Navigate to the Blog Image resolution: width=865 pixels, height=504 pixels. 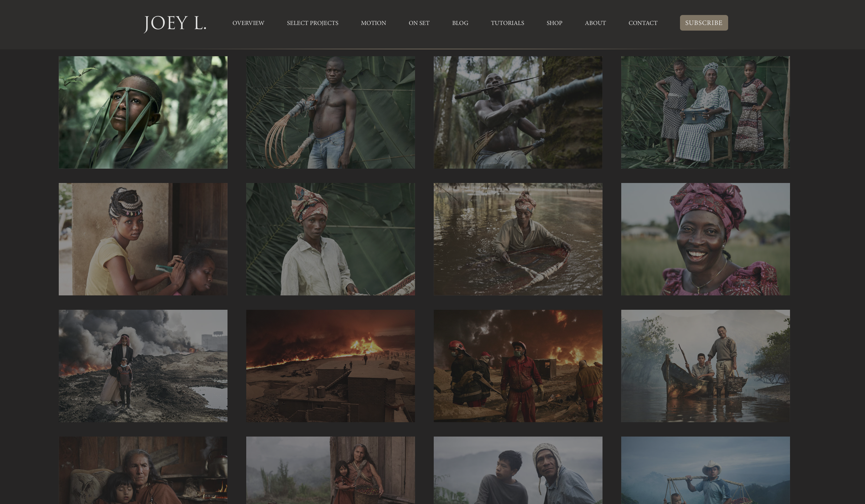point(460,23)
